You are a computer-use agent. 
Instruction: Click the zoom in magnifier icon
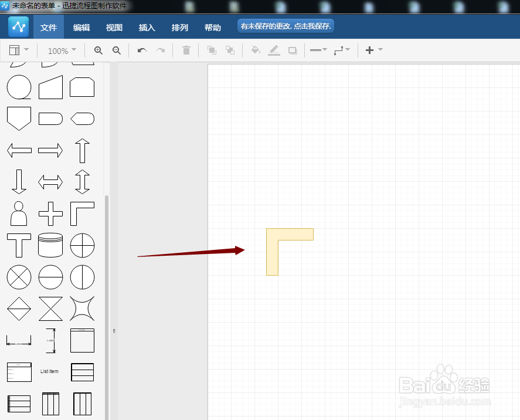(x=98, y=50)
